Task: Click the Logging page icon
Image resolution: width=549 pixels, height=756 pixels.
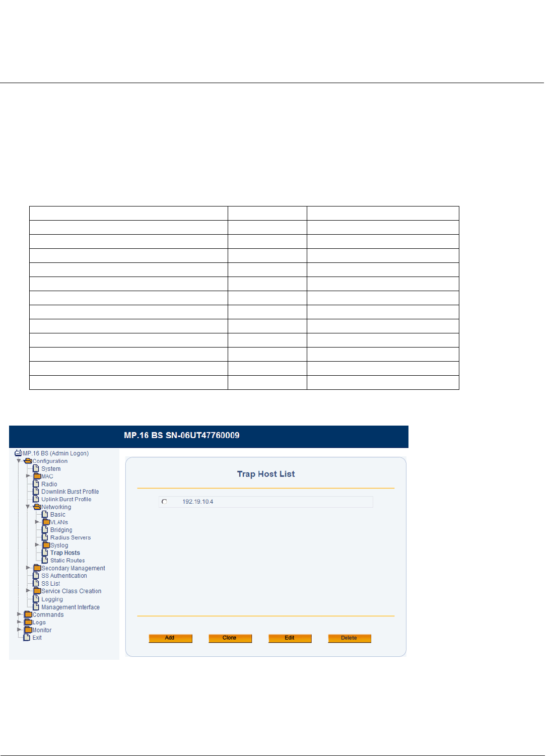Action: tap(36, 599)
